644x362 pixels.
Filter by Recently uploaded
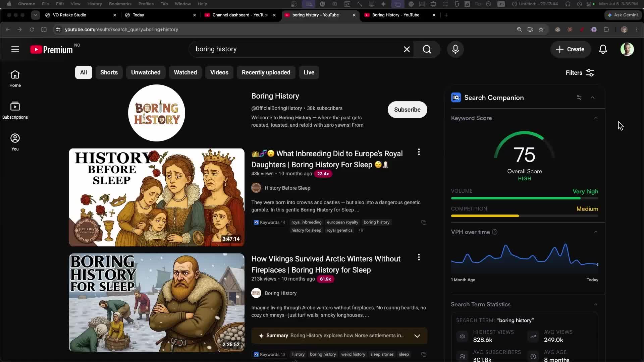(266, 72)
